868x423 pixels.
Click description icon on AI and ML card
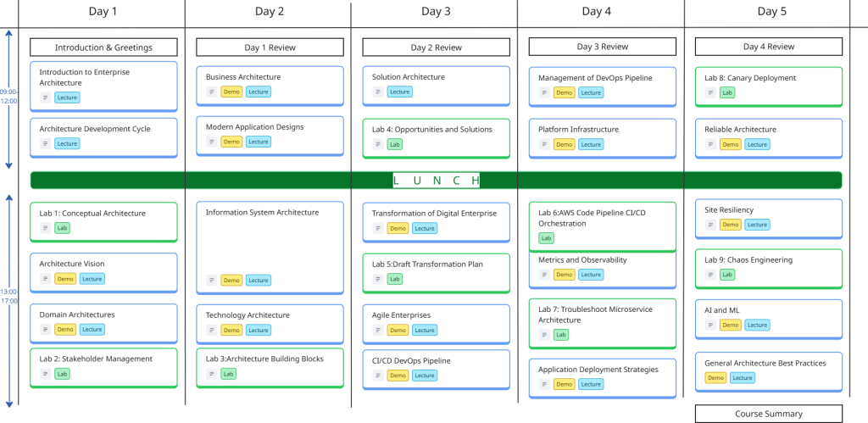tap(711, 325)
